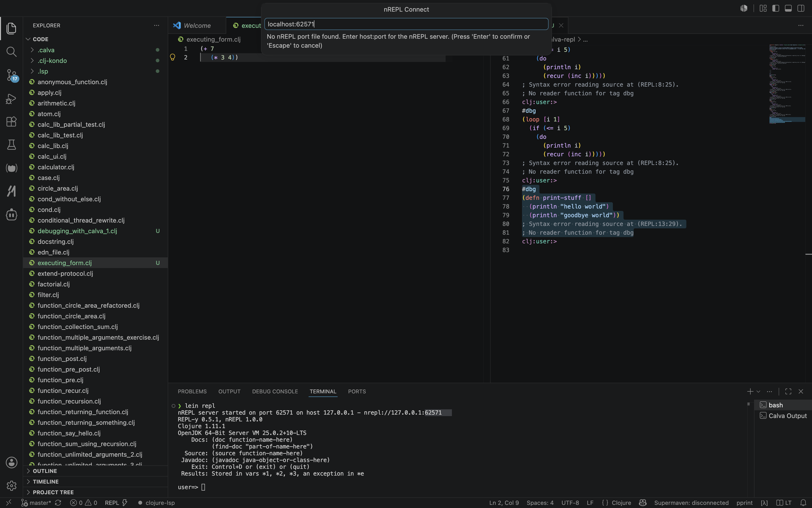Toggle the secondary side bar
This screenshot has height=508, width=812.
(801, 8)
